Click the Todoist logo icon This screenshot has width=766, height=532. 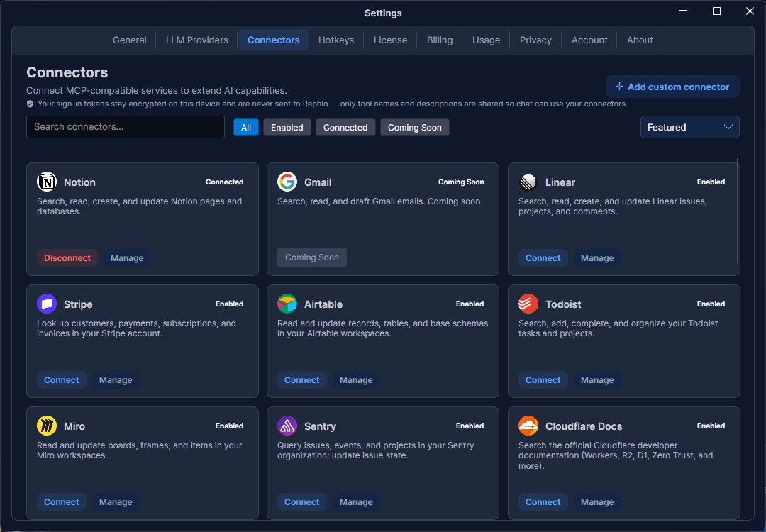click(x=528, y=304)
